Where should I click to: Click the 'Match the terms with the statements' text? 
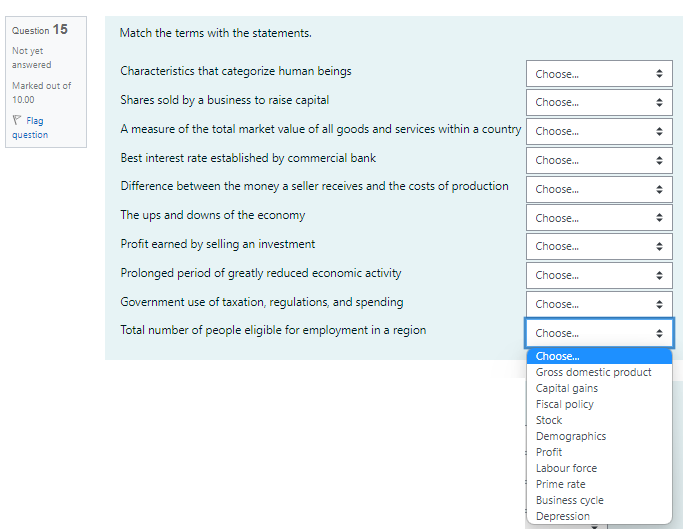[x=216, y=33]
